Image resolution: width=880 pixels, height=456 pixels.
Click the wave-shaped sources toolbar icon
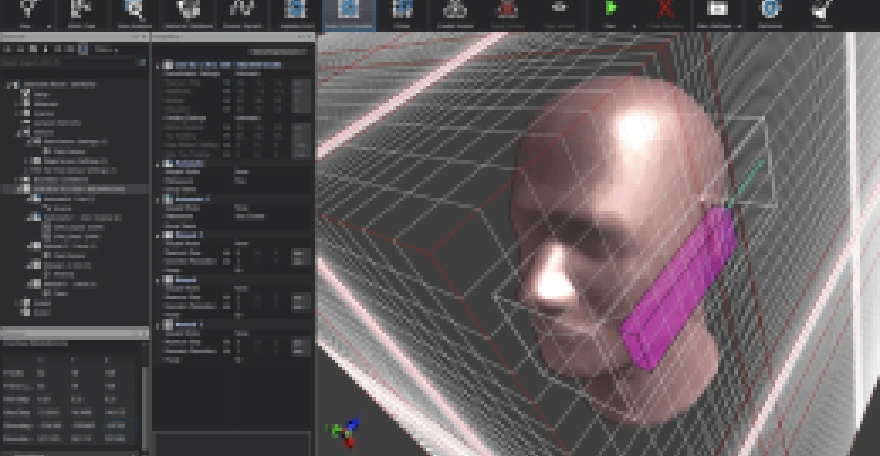point(242,9)
